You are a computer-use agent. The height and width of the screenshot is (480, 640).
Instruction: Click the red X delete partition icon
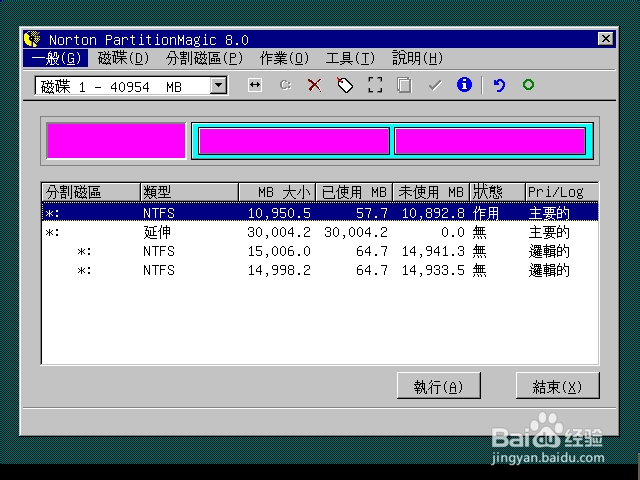[x=314, y=85]
